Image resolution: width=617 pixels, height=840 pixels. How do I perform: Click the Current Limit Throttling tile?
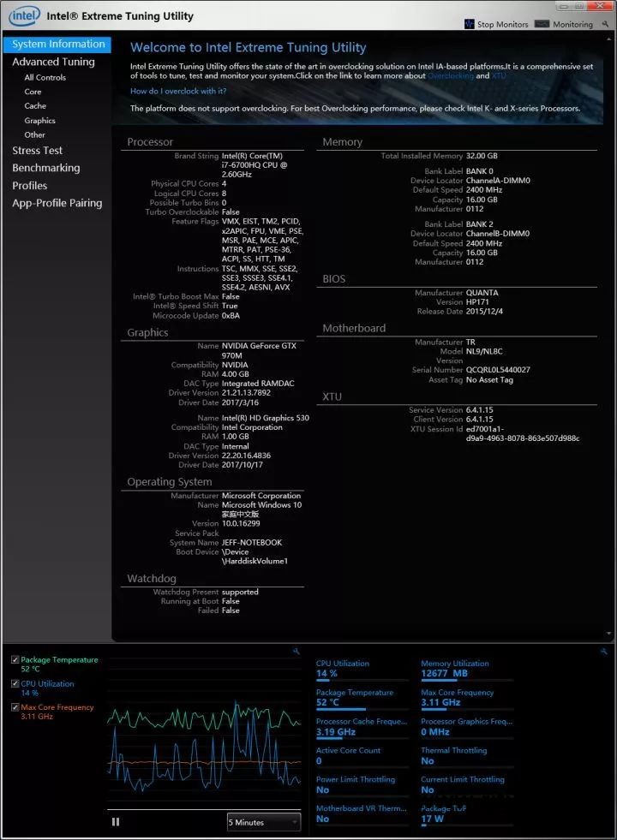[x=467, y=785]
